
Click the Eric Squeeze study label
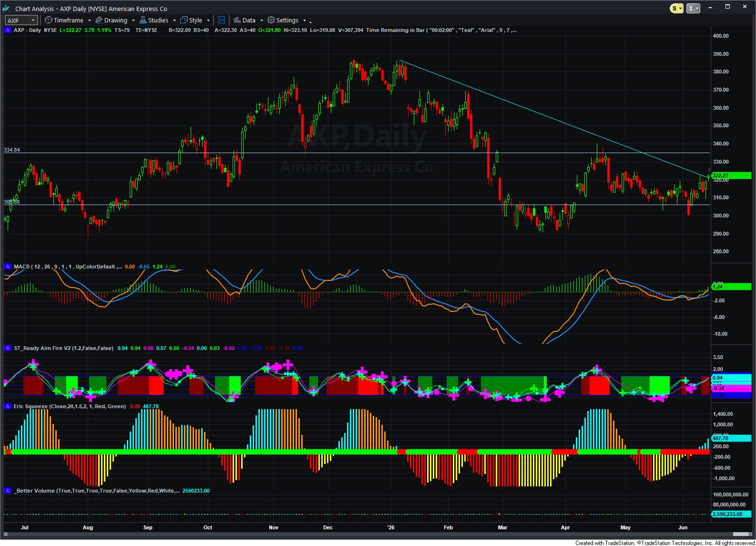coord(70,406)
